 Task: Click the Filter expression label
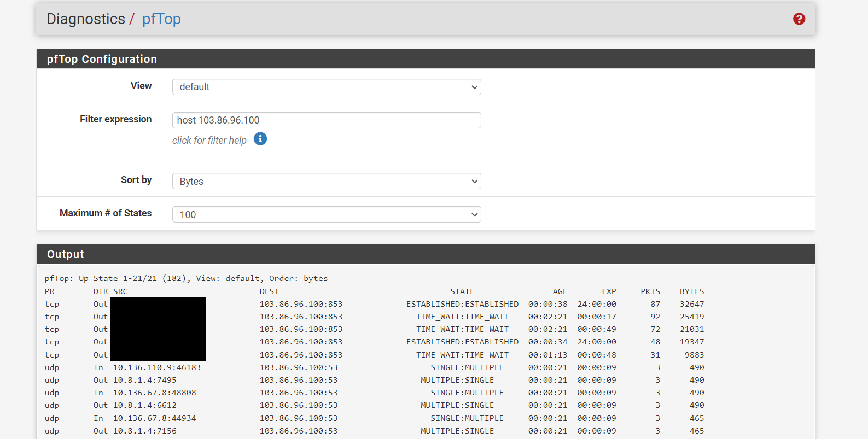pyautogui.click(x=116, y=119)
